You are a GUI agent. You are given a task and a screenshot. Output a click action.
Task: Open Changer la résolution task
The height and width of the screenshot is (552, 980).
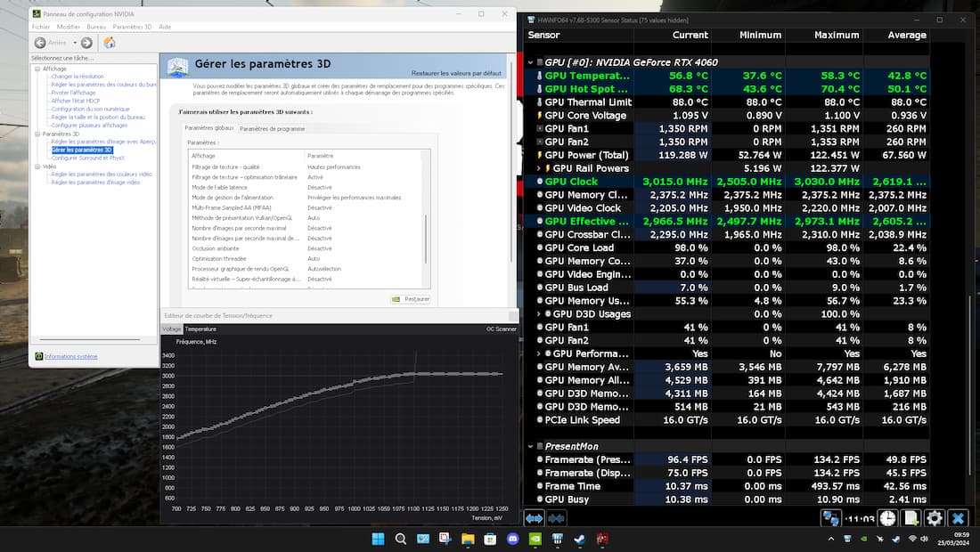(x=78, y=77)
